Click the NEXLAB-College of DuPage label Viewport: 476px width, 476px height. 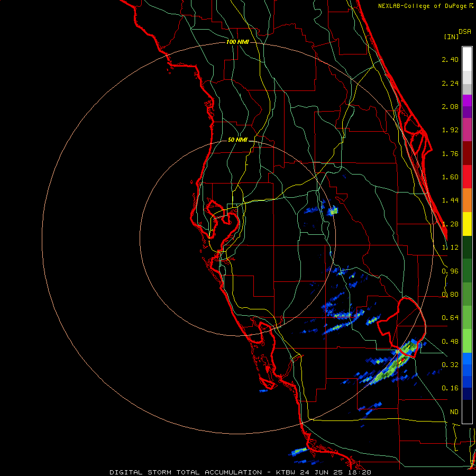tap(425, 6)
